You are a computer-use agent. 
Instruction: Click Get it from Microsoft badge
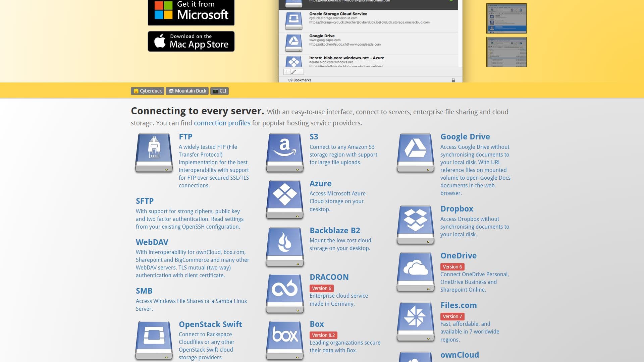coord(191,12)
